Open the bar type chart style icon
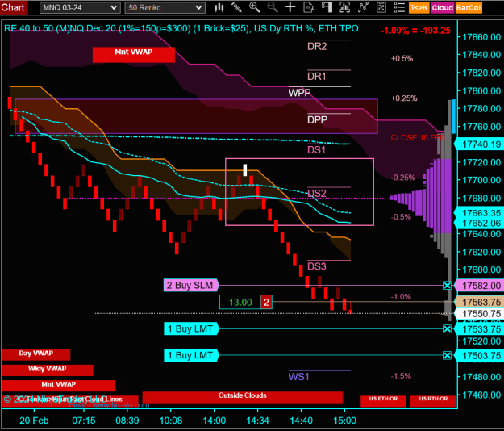The height and width of the screenshot is (431, 504). point(219,7)
